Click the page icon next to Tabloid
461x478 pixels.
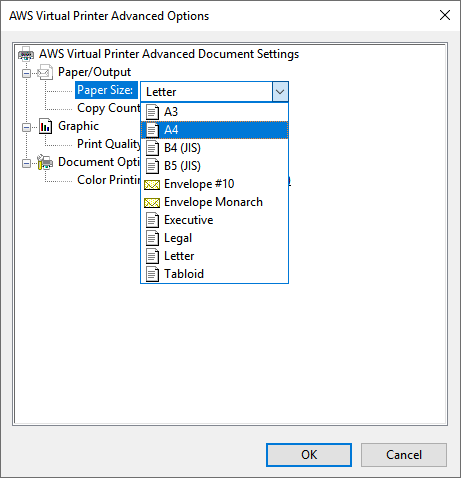tap(152, 274)
